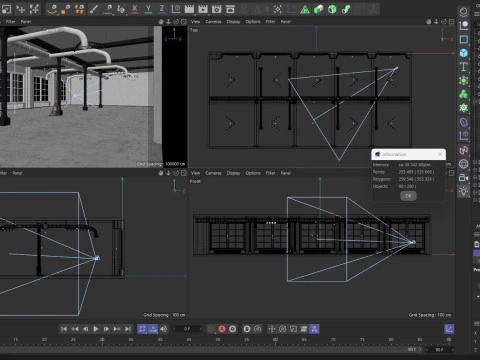Maximize the Perspective viewport toggle icon
This screenshot has height=360, width=480.
point(184,22)
